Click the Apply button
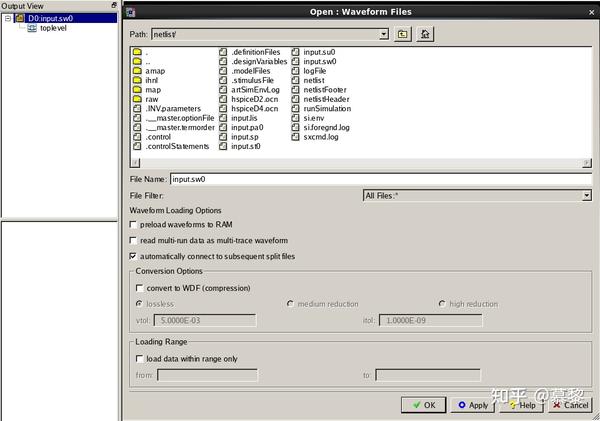The height and width of the screenshot is (421, 600). coord(473,405)
